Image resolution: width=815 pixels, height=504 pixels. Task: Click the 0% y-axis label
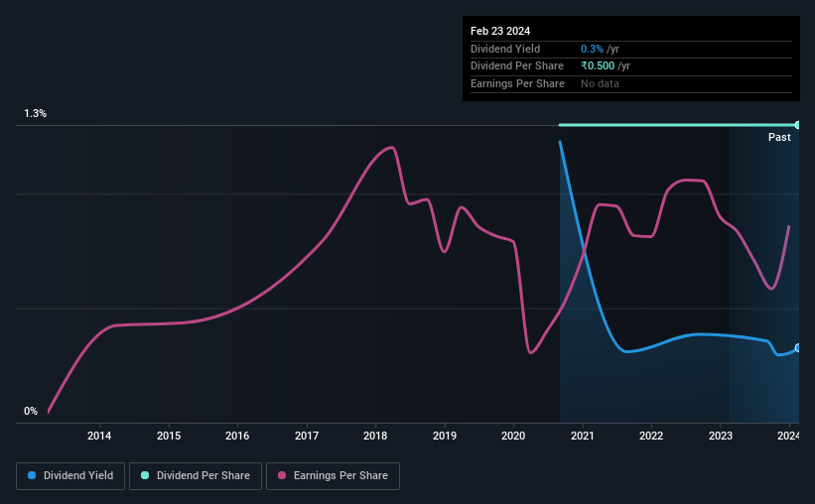31,411
